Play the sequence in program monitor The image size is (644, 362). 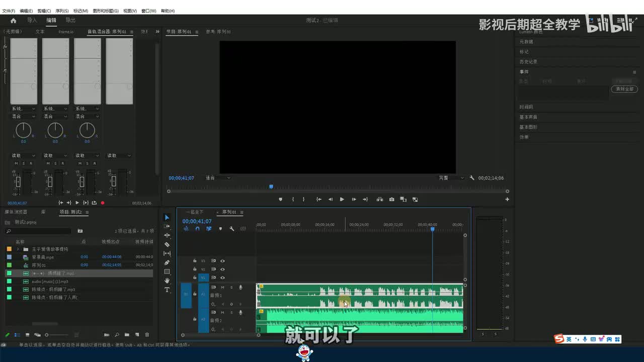tap(342, 200)
